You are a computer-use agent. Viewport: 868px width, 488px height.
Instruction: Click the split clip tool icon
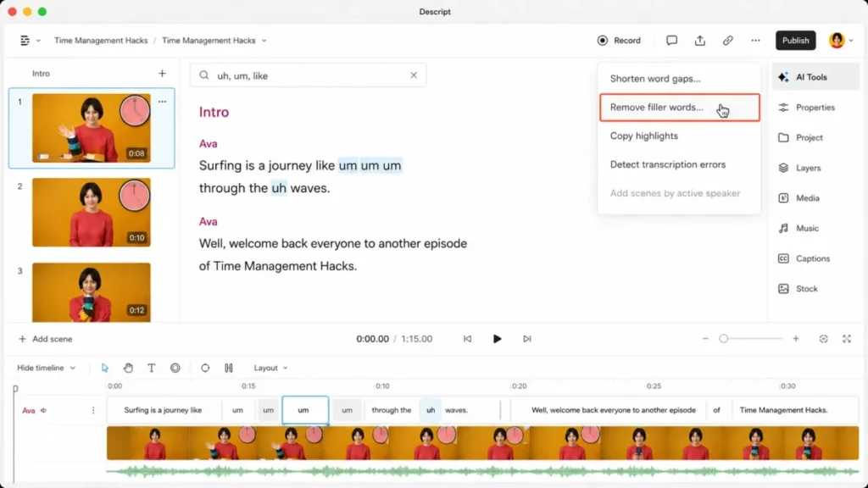[x=229, y=368]
